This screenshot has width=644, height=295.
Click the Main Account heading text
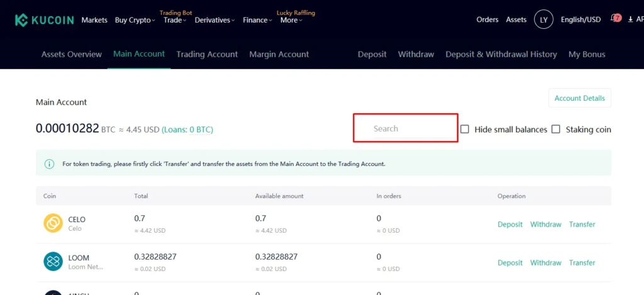point(61,103)
